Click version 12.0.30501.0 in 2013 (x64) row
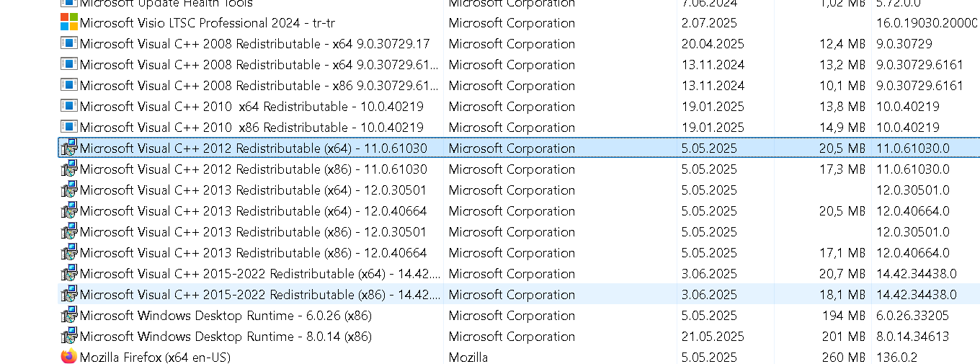This screenshot has height=364, width=980. [913, 190]
